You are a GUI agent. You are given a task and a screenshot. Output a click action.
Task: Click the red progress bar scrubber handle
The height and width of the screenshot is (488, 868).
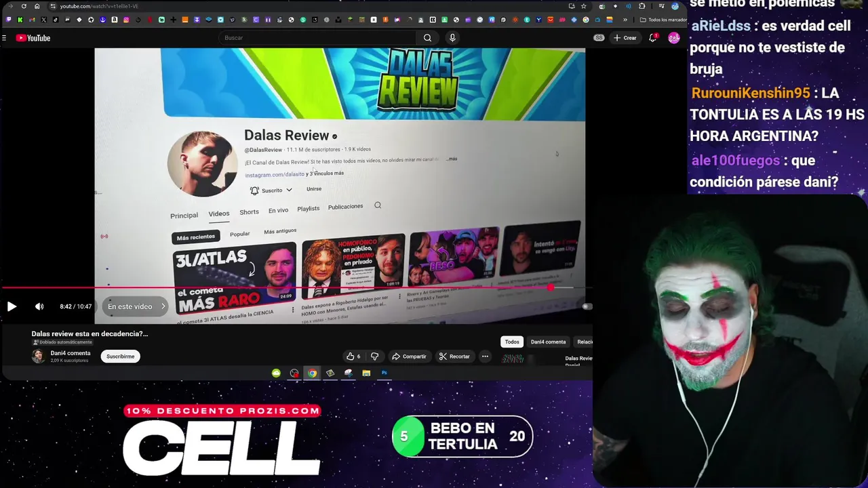[x=551, y=287]
